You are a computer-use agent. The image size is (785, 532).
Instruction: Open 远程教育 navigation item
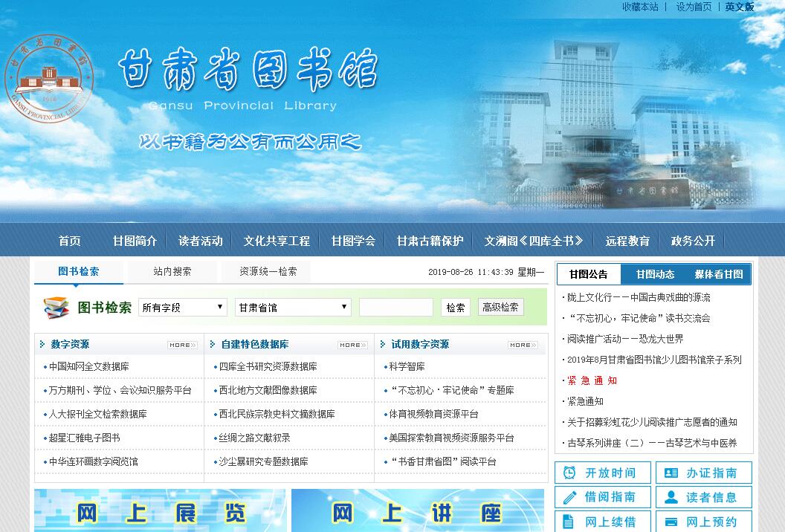tap(628, 241)
